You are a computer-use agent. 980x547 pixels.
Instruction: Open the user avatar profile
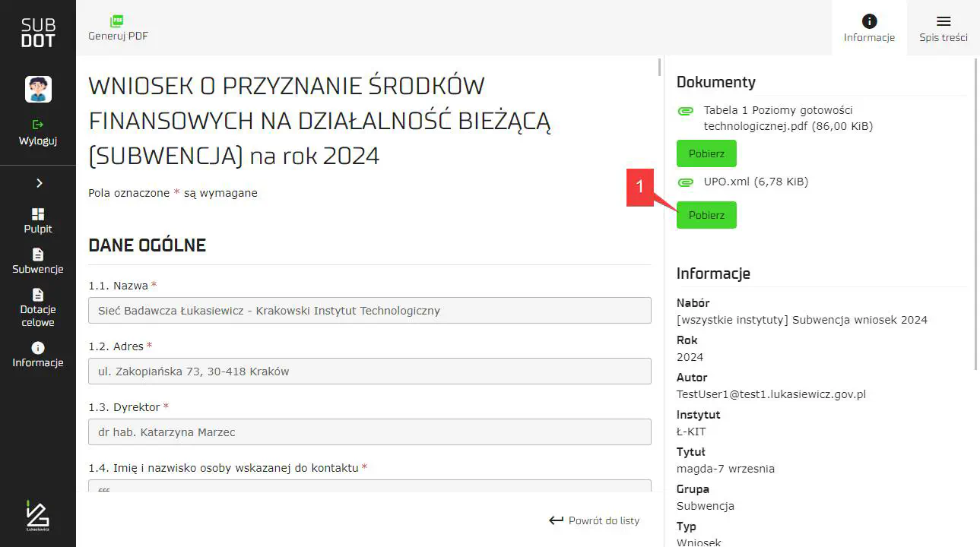[x=38, y=89]
